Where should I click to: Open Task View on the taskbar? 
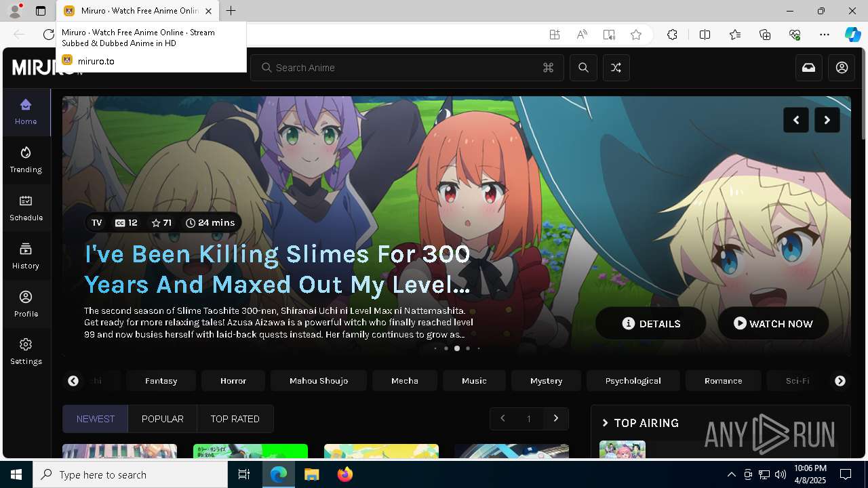(x=244, y=474)
